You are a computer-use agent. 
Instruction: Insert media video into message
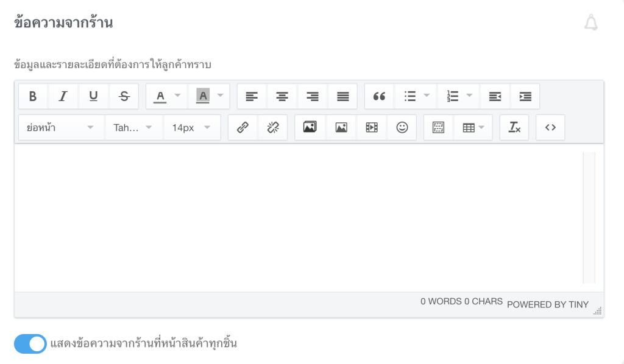click(x=371, y=128)
